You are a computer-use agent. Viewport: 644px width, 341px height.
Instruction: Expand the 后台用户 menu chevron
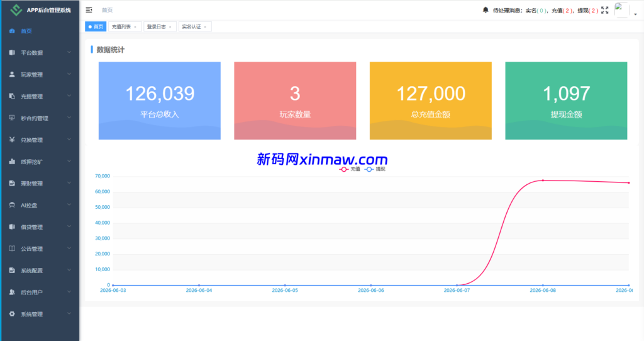click(69, 292)
